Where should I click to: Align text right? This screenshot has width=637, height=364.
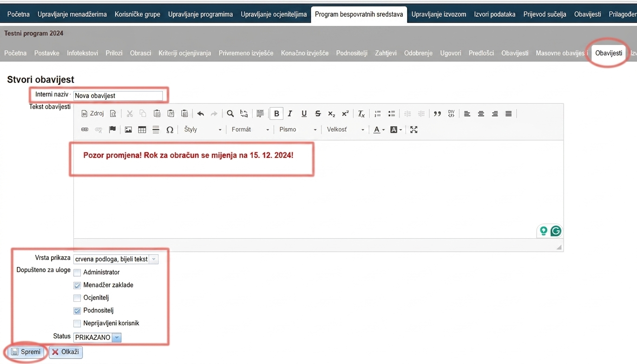click(x=495, y=113)
